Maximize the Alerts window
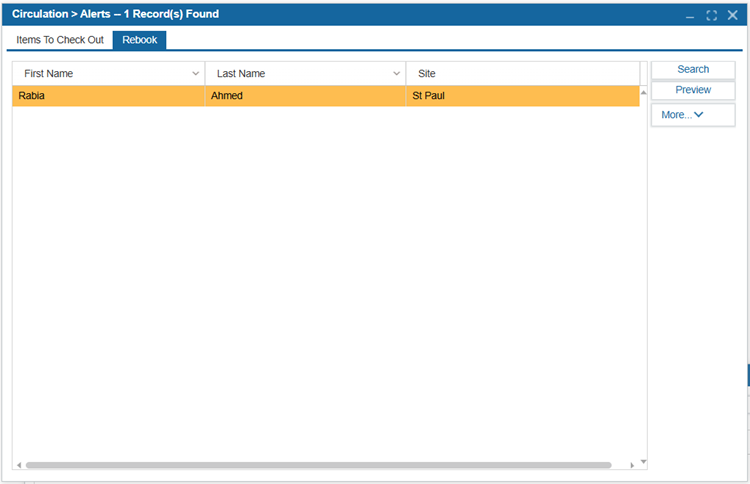 point(711,16)
